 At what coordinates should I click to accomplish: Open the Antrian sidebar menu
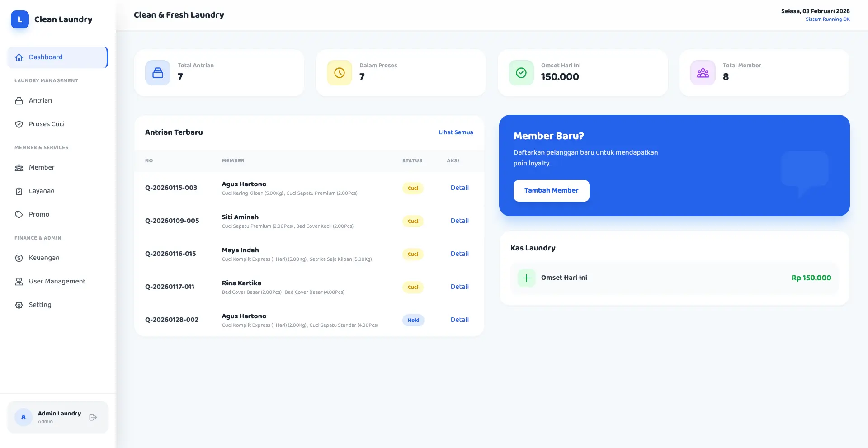[40, 101]
